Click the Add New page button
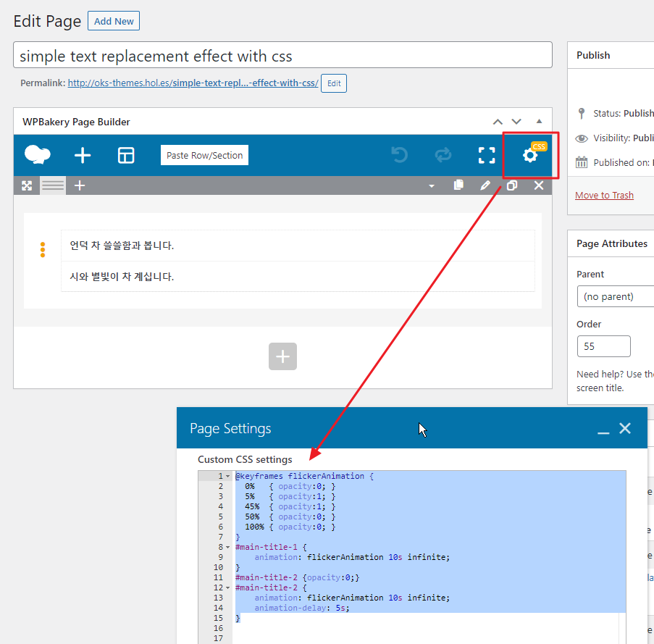Image resolution: width=654 pixels, height=644 pixels. (114, 21)
